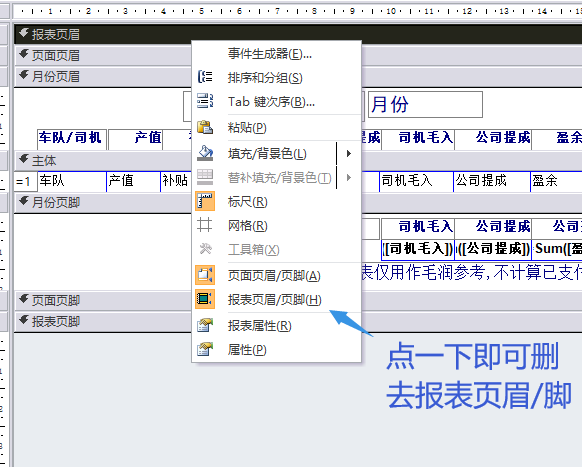Click the 报表属性 icon

(x=205, y=325)
